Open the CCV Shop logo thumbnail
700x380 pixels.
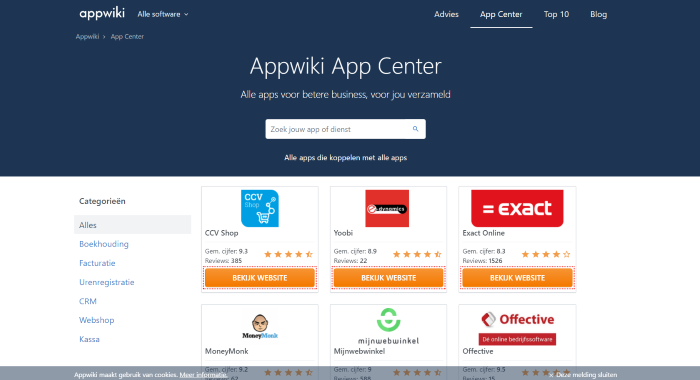pos(260,209)
